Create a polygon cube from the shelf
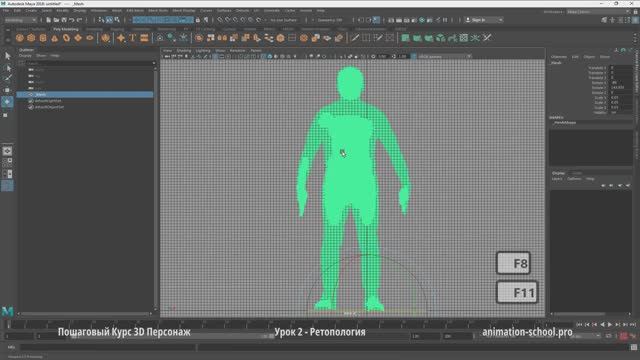This screenshot has height=360, width=640. [31, 38]
